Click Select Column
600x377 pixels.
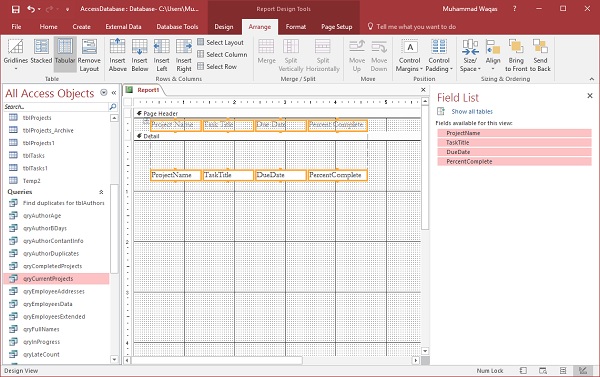pyautogui.click(x=222, y=54)
